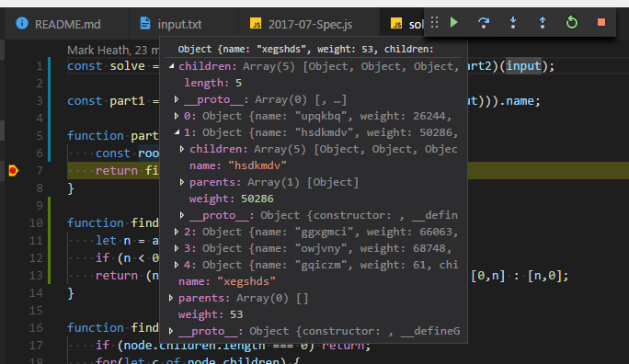Step over with the debug toolbar arrow
Image resolution: width=629 pixels, height=364 pixels.
(x=484, y=22)
